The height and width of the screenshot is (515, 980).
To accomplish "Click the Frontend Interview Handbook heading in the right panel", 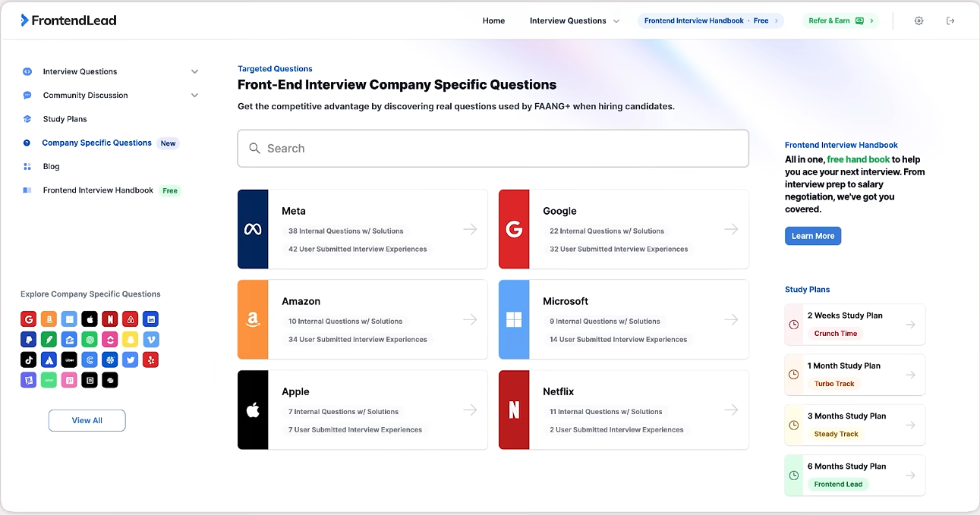I will point(841,145).
